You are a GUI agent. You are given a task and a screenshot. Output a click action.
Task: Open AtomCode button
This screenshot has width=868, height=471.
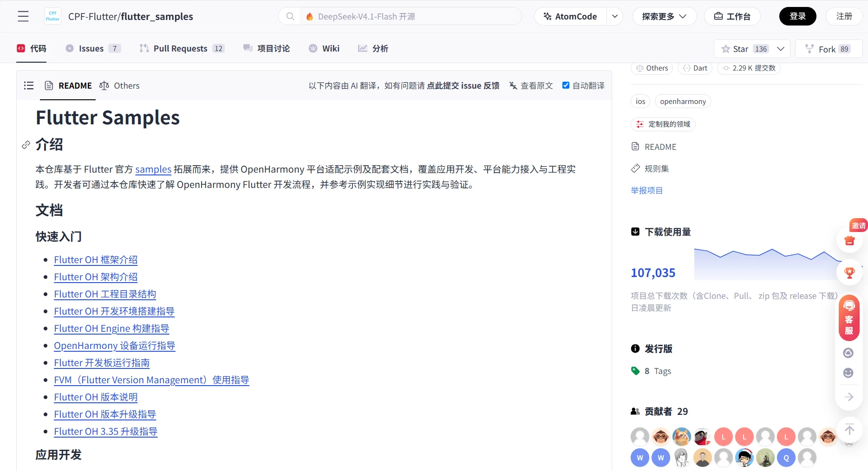pyautogui.click(x=570, y=16)
